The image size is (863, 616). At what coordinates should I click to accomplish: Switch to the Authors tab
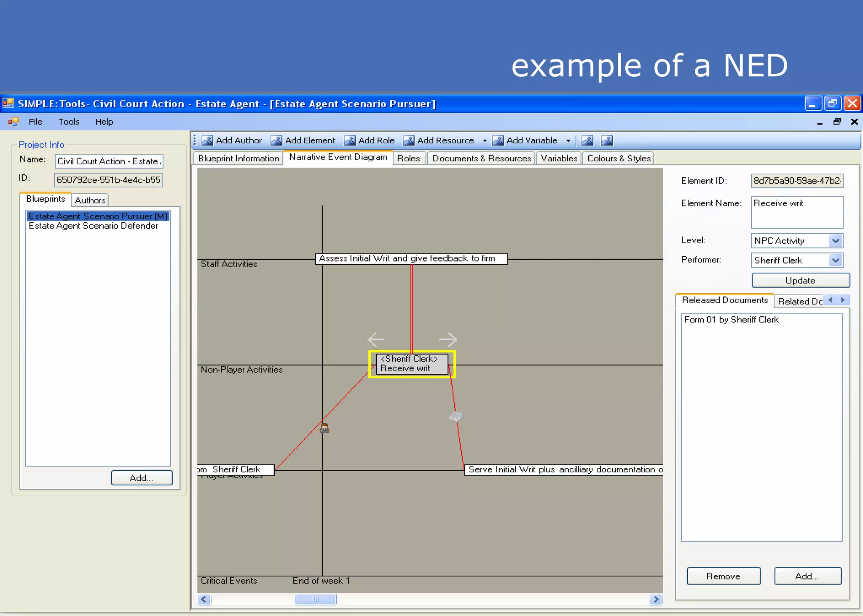[90, 200]
